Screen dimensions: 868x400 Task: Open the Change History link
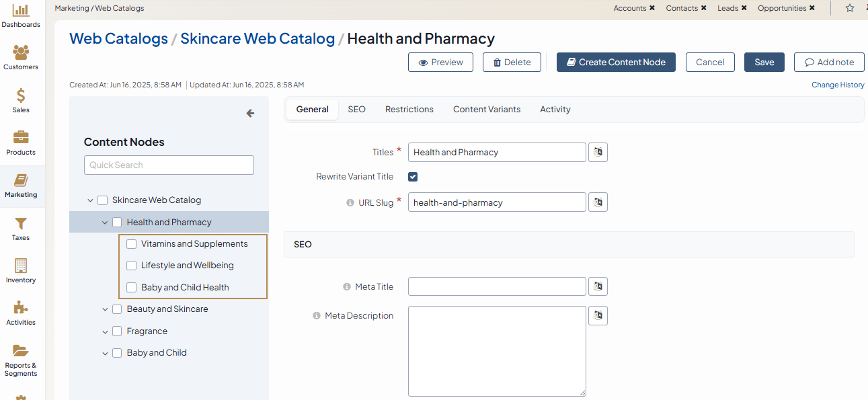click(x=838, y=85)
